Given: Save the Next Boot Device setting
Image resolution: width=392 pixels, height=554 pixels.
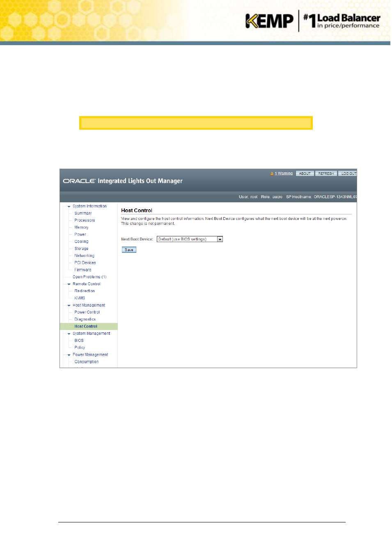Looking at the screenshot, I should (x=129, y=250).
